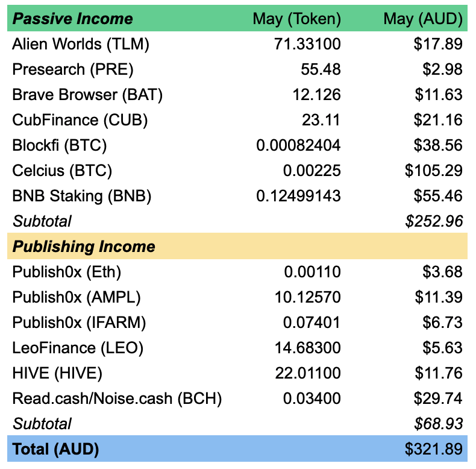Select the 'LeoFinance (LEO)' cell
The width and height of the screenshot is (476, 469).
coord(78,348)
